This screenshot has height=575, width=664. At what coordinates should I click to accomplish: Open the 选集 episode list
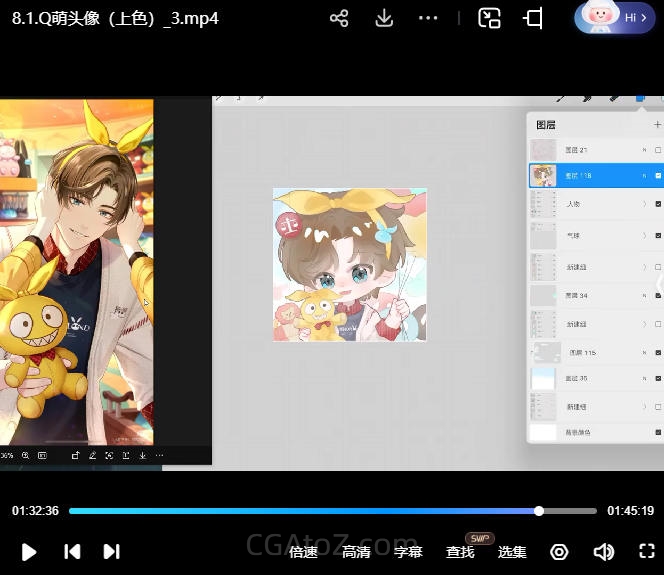512,551
